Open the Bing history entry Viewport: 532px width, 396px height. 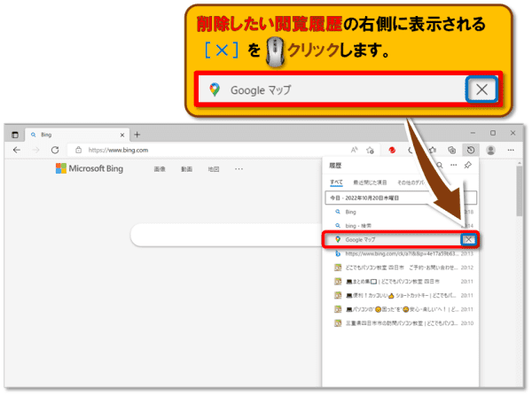coord(401,212)
